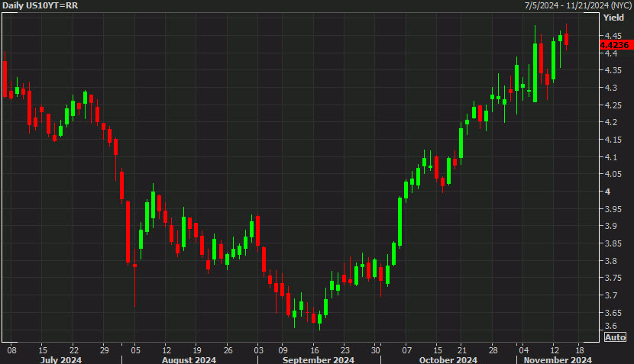Click date tick 18 at the axis end
Image resolution: width=634 pixels, height=364 pixels.
click(x=580, y=347)
